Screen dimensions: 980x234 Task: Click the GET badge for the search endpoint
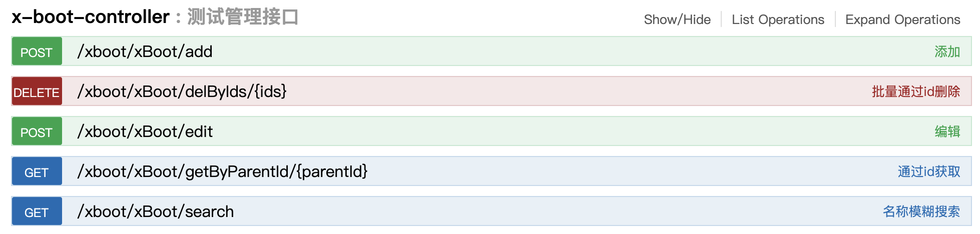(37, 211)
